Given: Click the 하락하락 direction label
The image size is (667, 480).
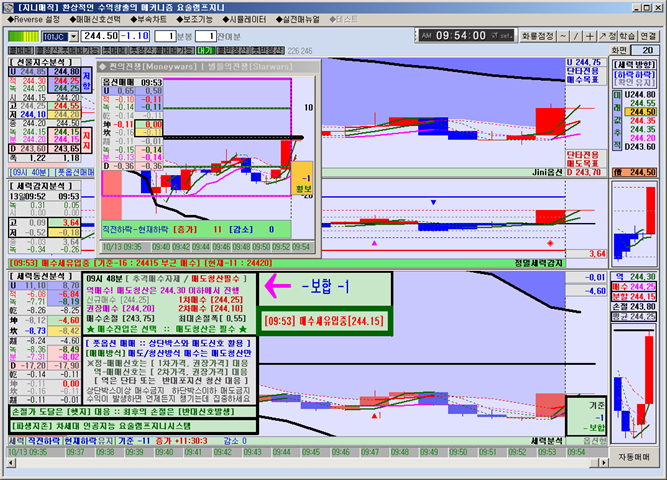Looking at the screenshot, I should pos(634,74).
